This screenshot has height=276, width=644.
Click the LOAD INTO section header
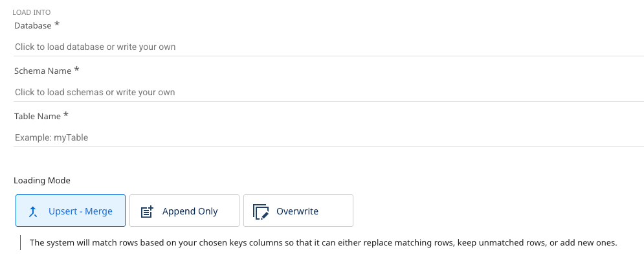tap(32, 12)
